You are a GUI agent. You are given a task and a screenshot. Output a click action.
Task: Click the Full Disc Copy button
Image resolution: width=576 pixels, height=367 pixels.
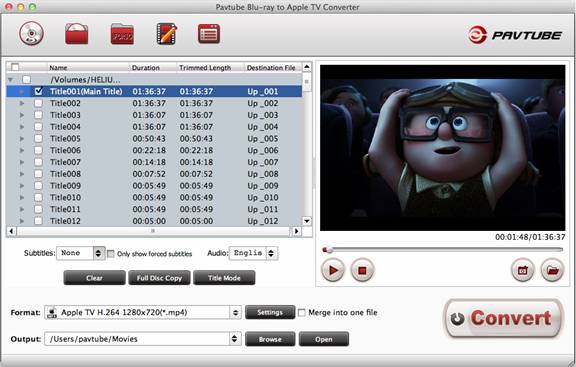point(159,278)
